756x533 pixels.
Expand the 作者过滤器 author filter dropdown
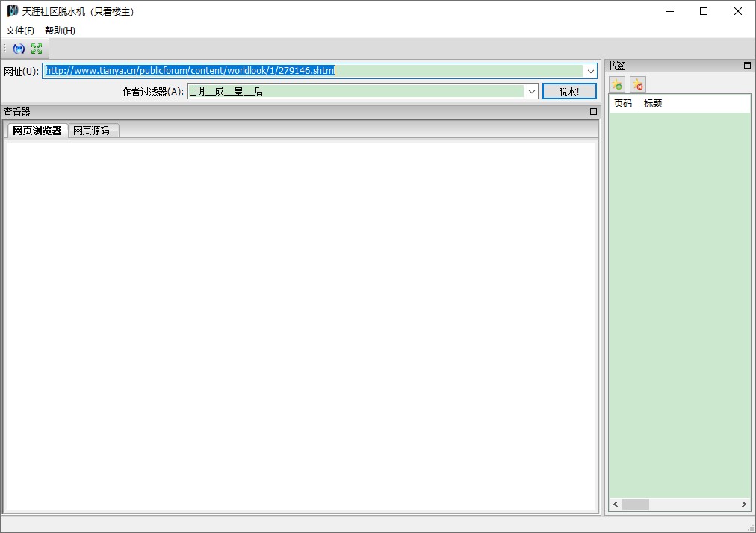tap(531, 92)
